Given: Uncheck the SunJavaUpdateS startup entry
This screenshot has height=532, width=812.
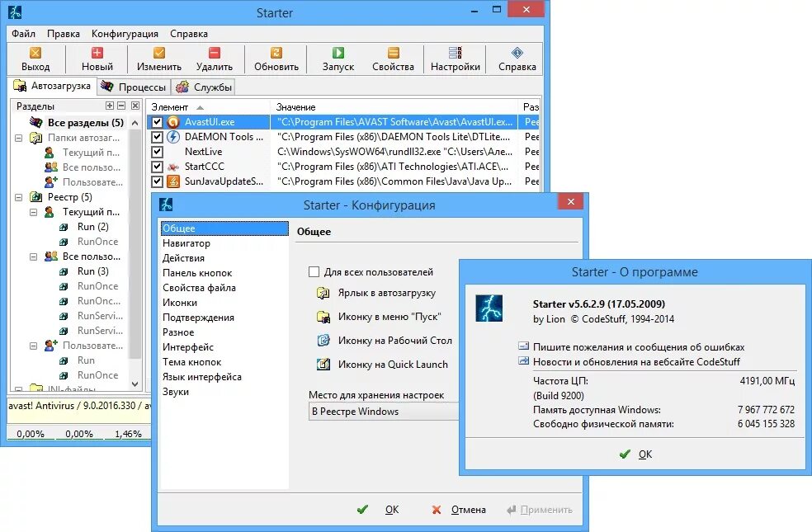Looking at the screenshot, I should pos(158,181).
